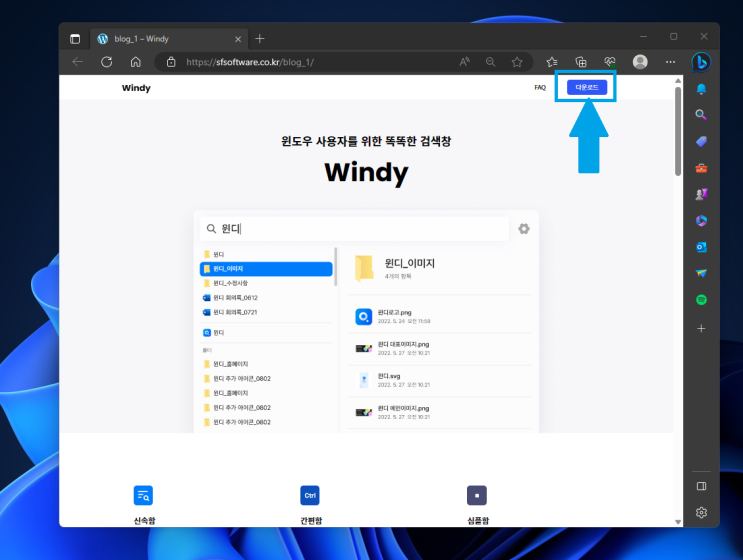Click the blue 다운로드 button
The height and width of the screenshot is (560, 743).
click(x=587, y=87)
